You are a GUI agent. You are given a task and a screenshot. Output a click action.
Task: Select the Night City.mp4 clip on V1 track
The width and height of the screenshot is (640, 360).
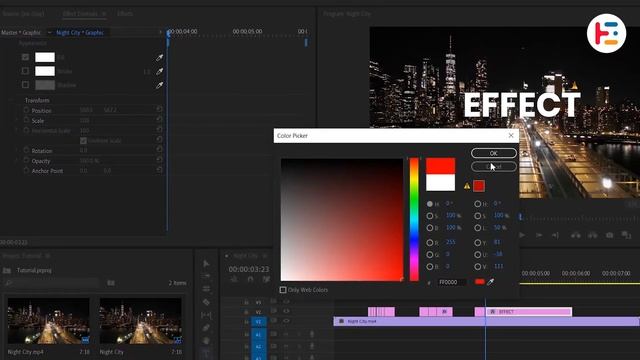point(486,322)
